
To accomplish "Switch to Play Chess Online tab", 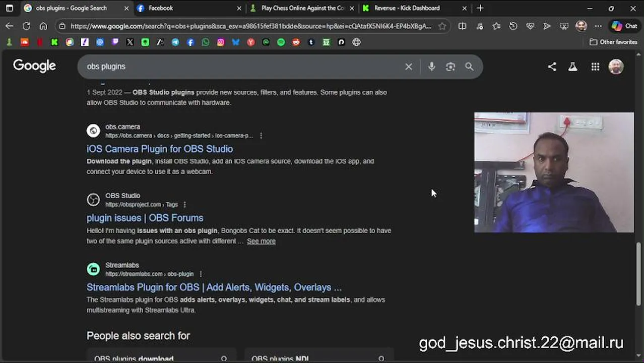I will [302, 8].
